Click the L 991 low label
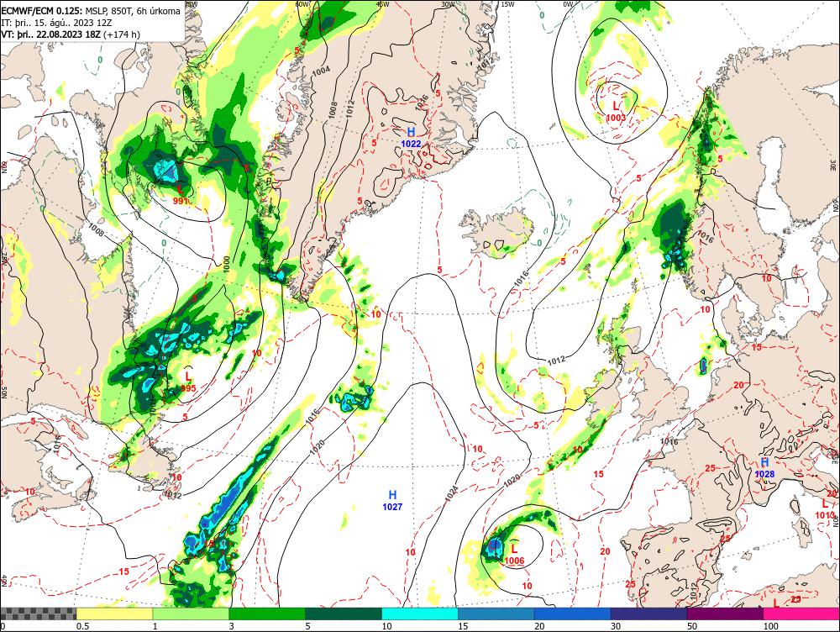The width and height of the screenshot is (840, 632). (x=181, y=195)
